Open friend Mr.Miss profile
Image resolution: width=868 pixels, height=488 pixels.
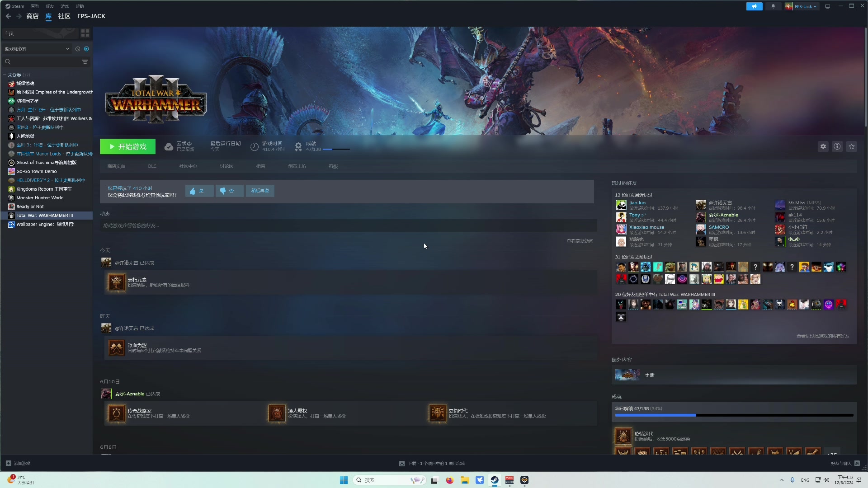797,203
